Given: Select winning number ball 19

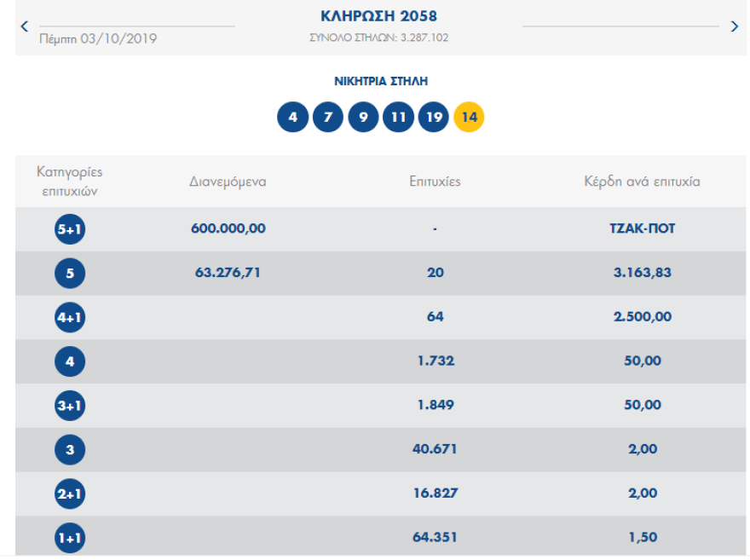Looking at the screenshot, I should click(x=433, y=117).
